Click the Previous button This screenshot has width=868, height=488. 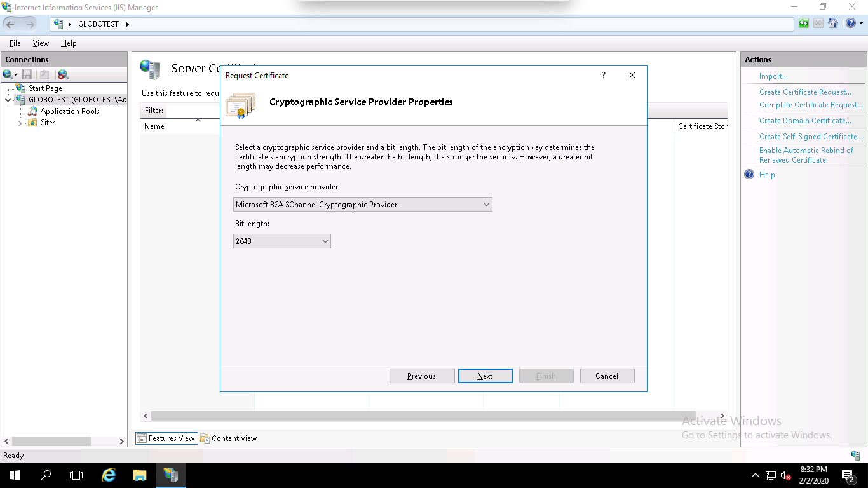pos(422,376)
